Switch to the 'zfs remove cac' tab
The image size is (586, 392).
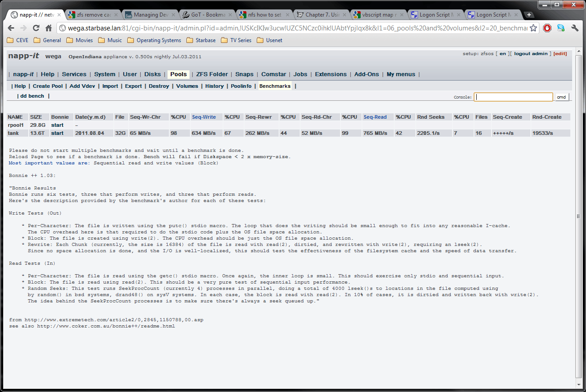click(93, 15)
